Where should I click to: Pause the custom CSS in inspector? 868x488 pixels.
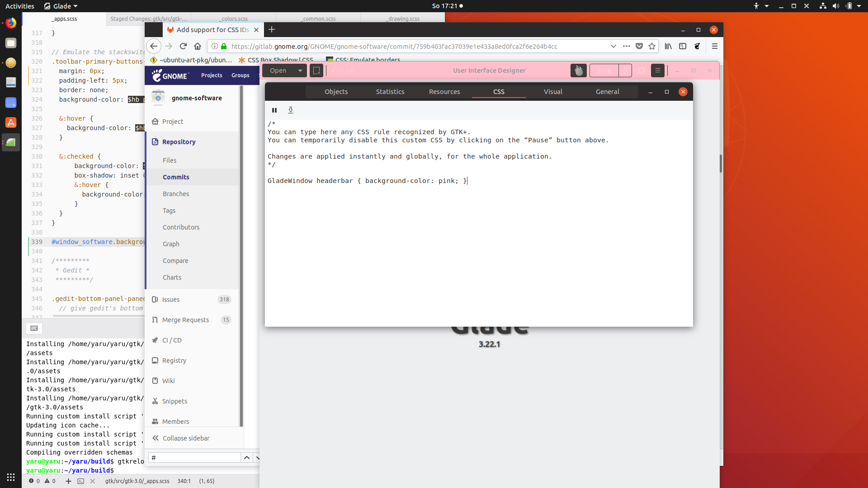coord(274,110)
